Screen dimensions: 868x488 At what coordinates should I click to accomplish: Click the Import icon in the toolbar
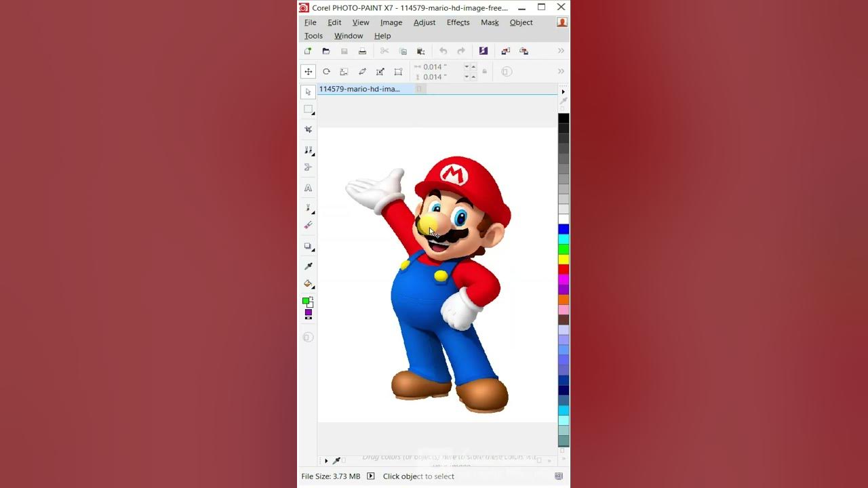pos(505,51)
